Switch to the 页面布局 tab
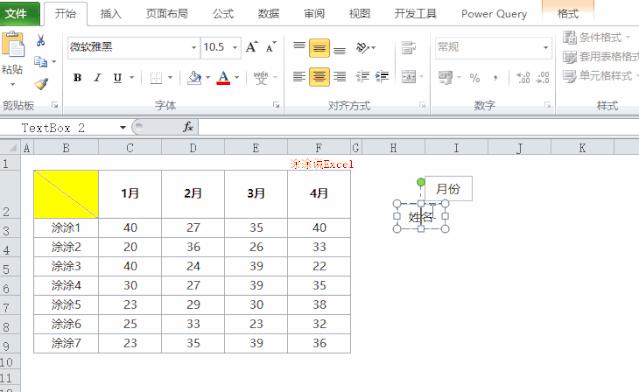 pyautogui.click(x=167, y=14)
